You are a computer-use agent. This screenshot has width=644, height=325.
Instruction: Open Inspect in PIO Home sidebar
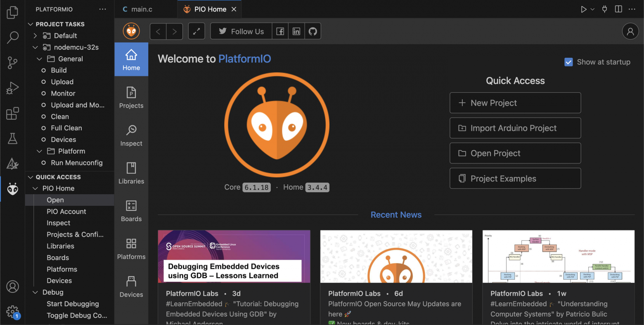point(131,135)
